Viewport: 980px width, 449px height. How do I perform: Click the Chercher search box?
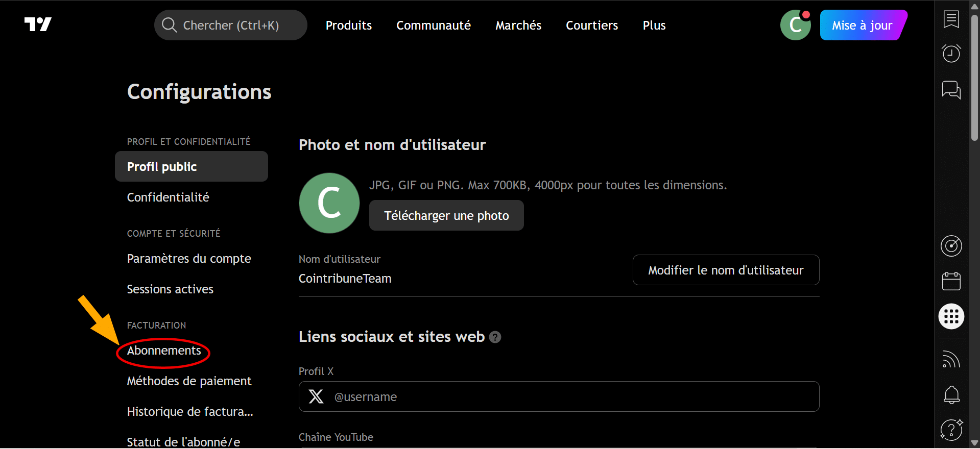point(231,26)
